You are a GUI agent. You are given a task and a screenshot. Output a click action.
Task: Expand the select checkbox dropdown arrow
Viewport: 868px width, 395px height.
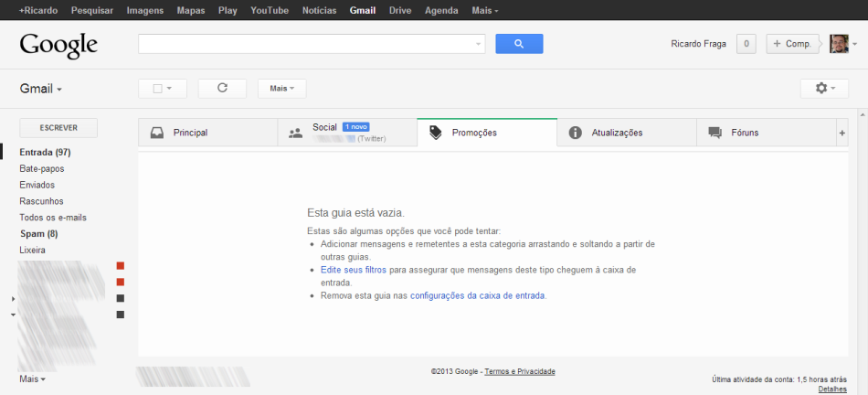[169, 89]
